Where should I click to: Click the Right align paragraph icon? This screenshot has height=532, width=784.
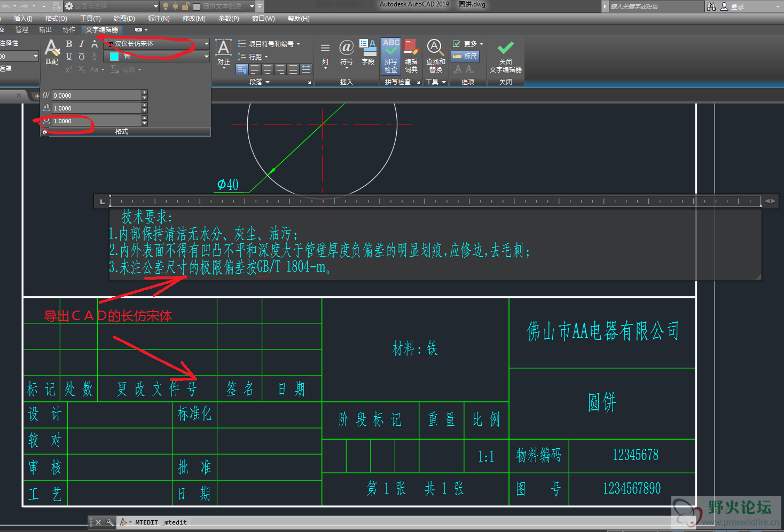coord(280,69)
